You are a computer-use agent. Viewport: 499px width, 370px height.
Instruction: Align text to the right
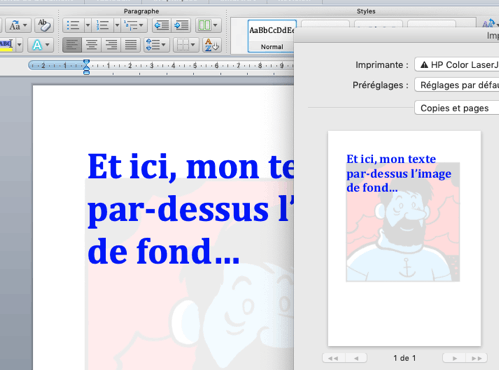[111, 45]
